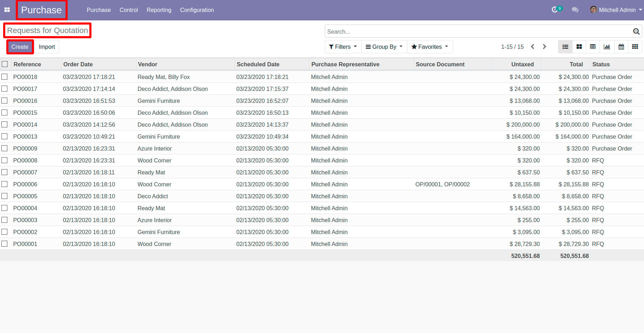Tick the checkbox for PO00001
The height and width of the screenshot is (333, 644).
pos(5,244)
